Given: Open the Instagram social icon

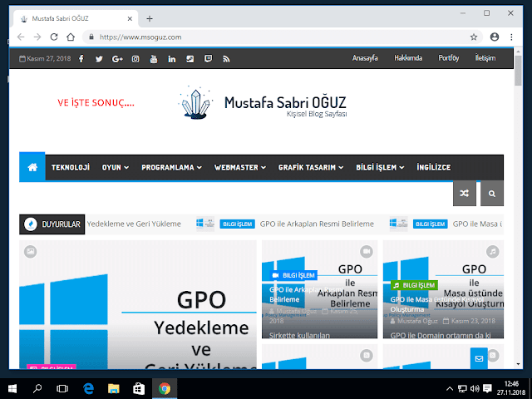Looking at the screenshot, I should click(135, 59).
